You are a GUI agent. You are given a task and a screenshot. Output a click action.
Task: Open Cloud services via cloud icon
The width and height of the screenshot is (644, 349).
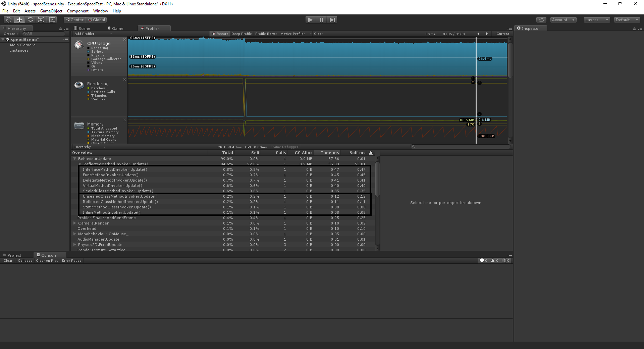tap(541, 20)
